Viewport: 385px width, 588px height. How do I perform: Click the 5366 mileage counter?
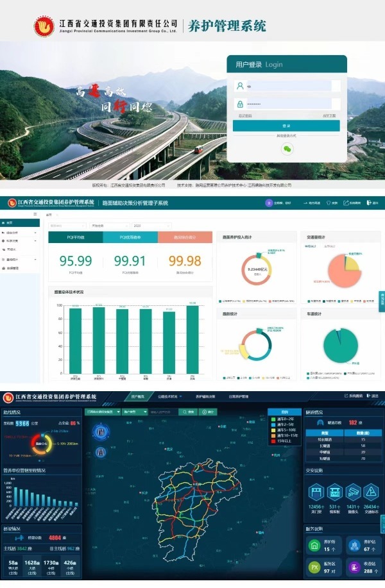(x=22, y=423)
